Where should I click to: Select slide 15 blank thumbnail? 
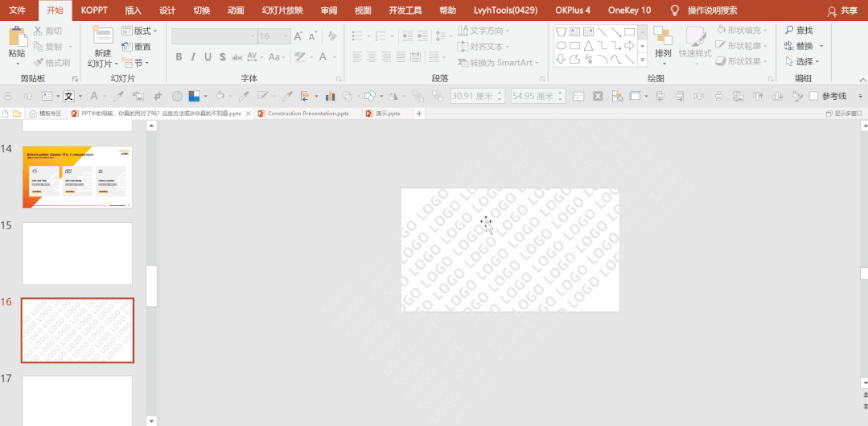[x=77, y=254]
